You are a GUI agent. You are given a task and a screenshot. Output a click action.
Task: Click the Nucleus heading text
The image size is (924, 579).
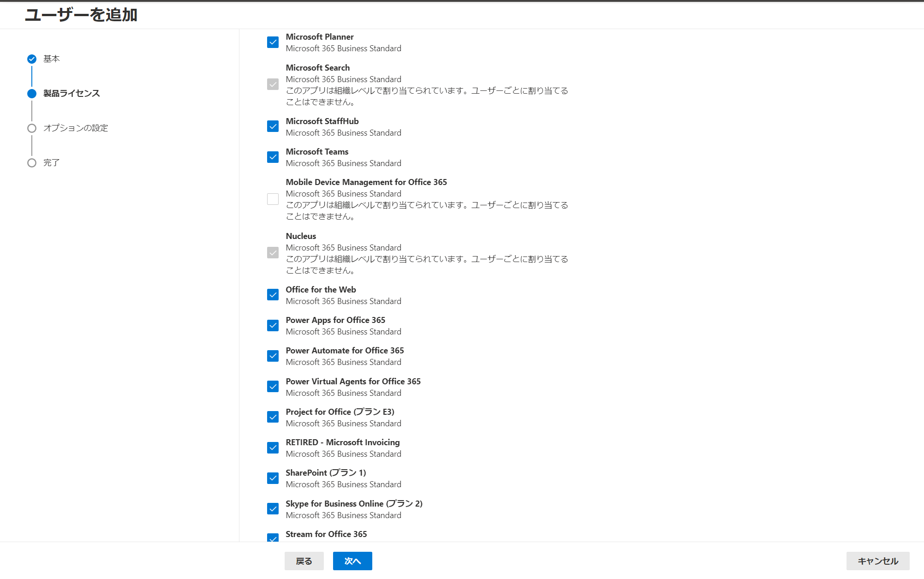pyautogui.click(x=301, y=236)
